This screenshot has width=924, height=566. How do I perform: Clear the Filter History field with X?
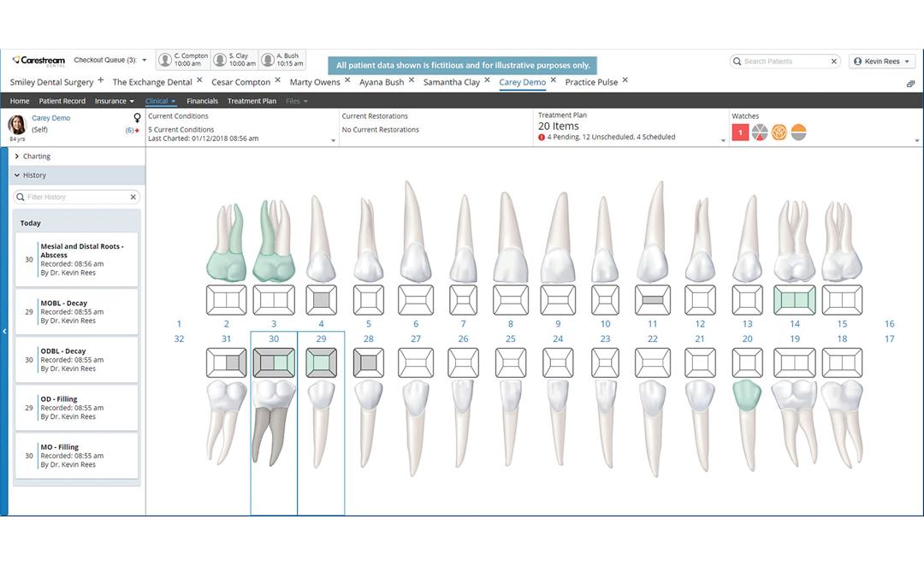click(x=133, y=198)
